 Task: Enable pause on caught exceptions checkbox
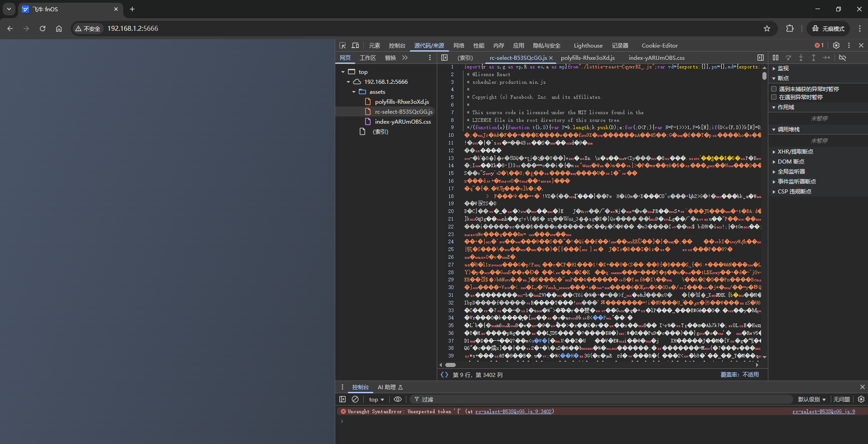(774, 97)
